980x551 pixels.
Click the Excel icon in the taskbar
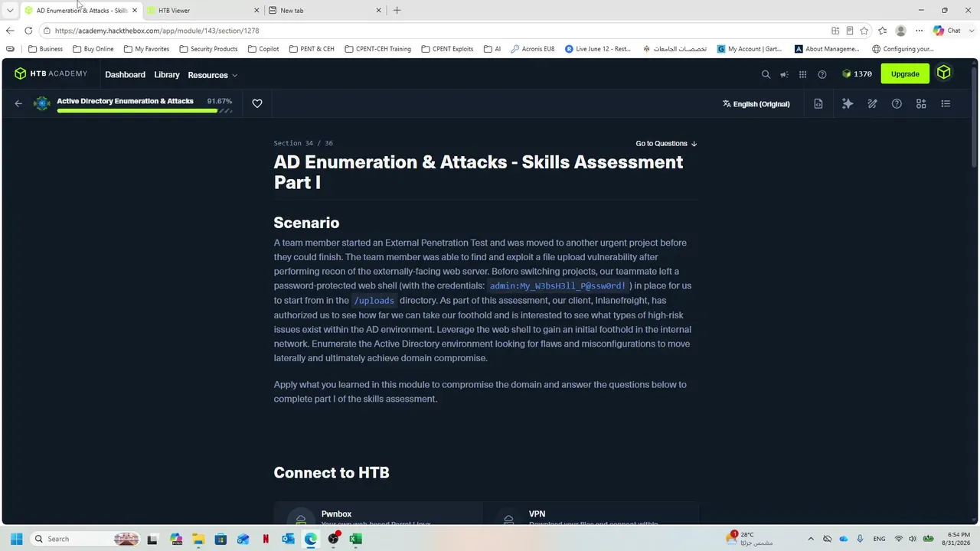[x=355, y=539]
